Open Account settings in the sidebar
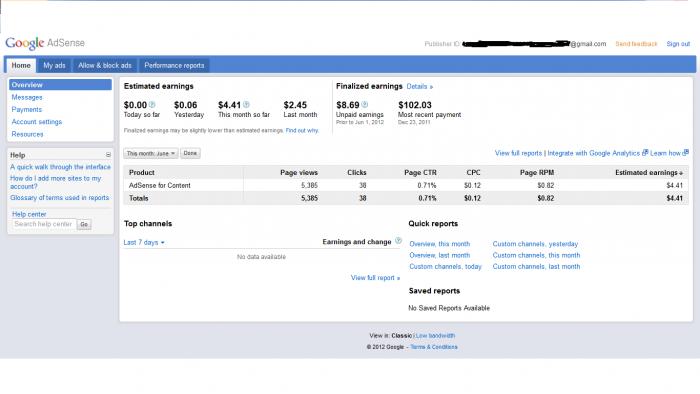The height and width of the screenshot is (394, 700). [x=37, y=122]
